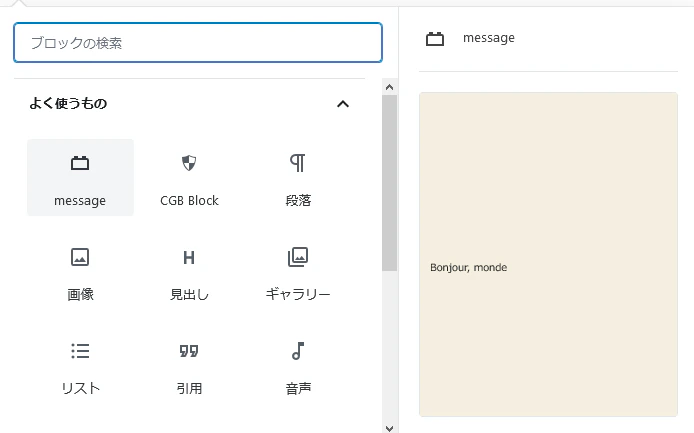Insert the 段落 paragraph block icon
This screenshot has width=694, height=433.
pyautogui.click(x=298, y=163)
